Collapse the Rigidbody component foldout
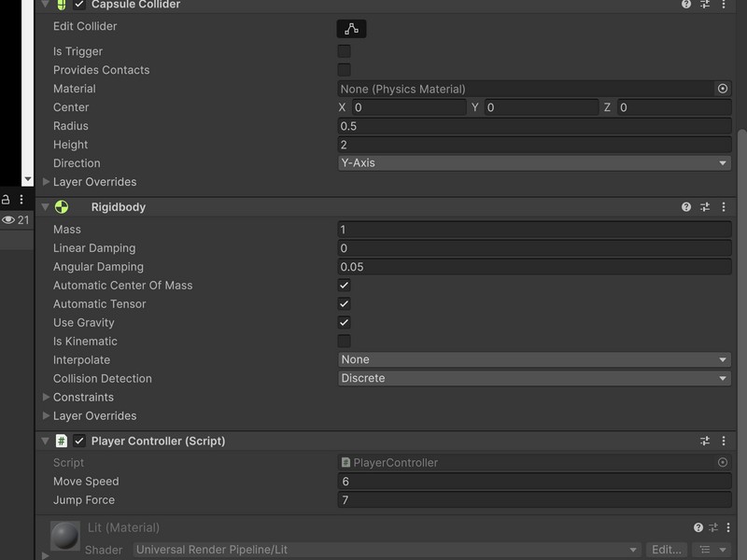This screenshot has width=747, height=560. coord(45,206)
